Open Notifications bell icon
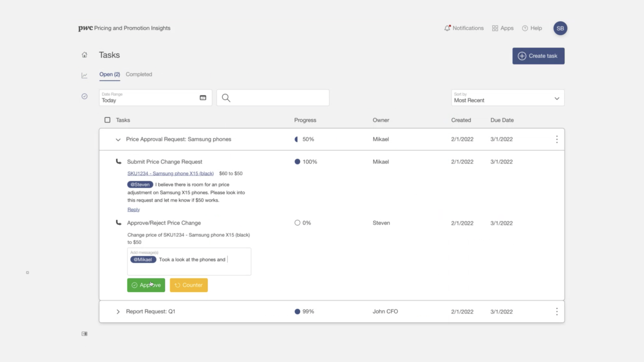 coord(447,28)
